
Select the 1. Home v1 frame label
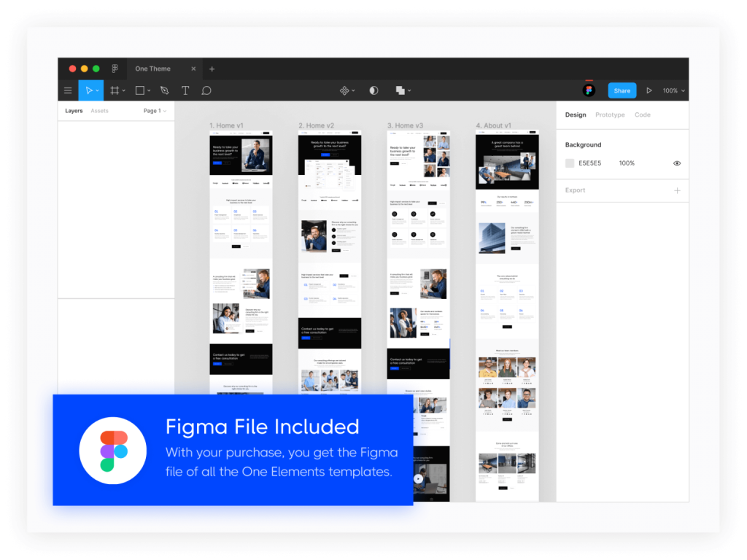(x=226, y=125)
